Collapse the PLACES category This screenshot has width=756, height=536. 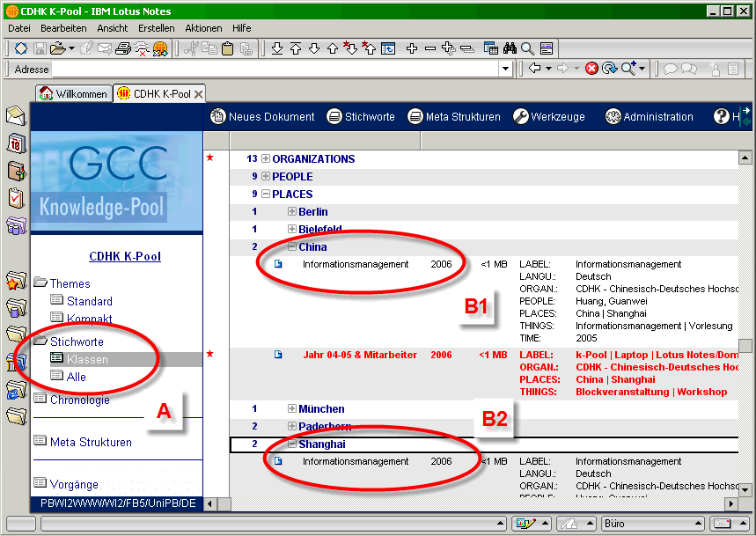tap(266, 194)
